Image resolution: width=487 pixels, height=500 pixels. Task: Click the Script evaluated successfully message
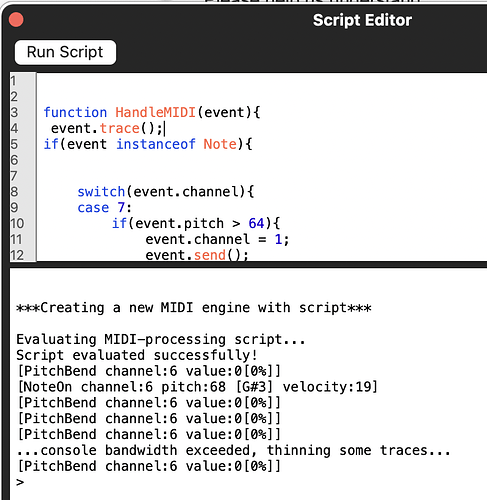point(137,355)
